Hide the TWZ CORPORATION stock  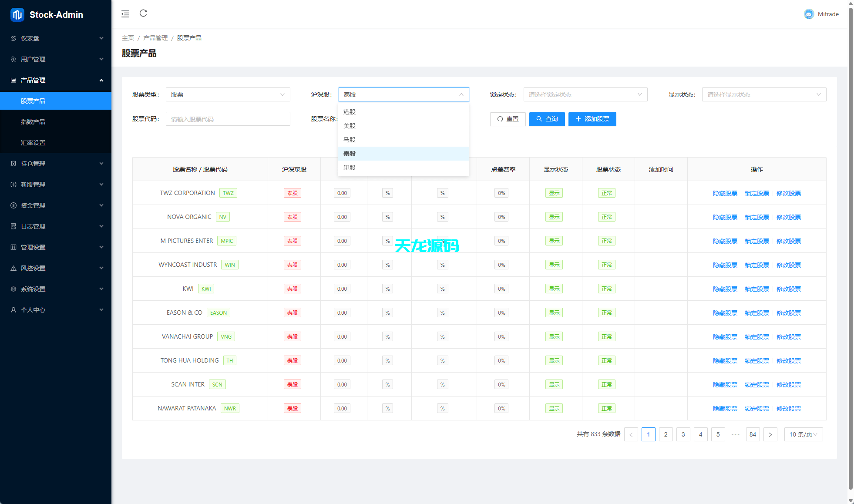pos(725,193)
